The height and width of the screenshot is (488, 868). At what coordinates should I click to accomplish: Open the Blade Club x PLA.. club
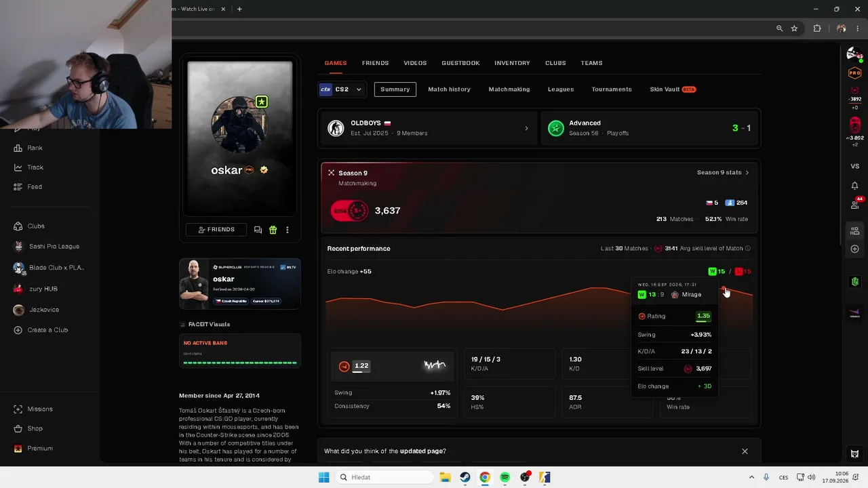click(x=49, y=268)
